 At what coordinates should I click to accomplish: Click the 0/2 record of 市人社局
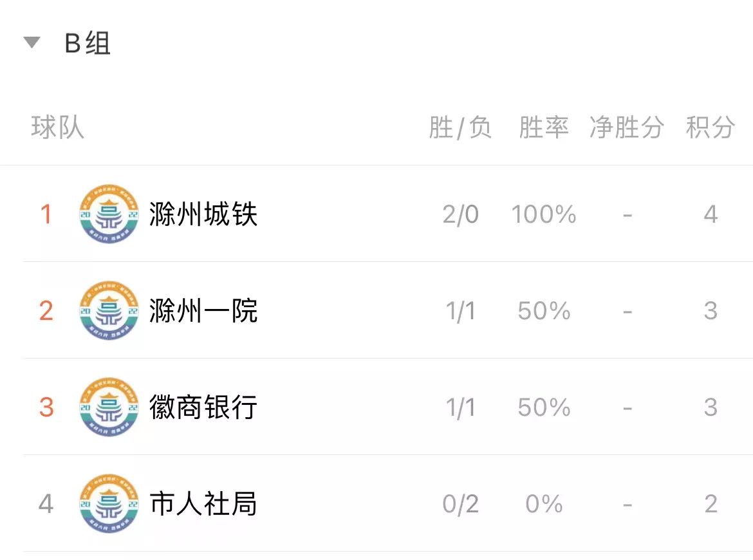point(461,504)
